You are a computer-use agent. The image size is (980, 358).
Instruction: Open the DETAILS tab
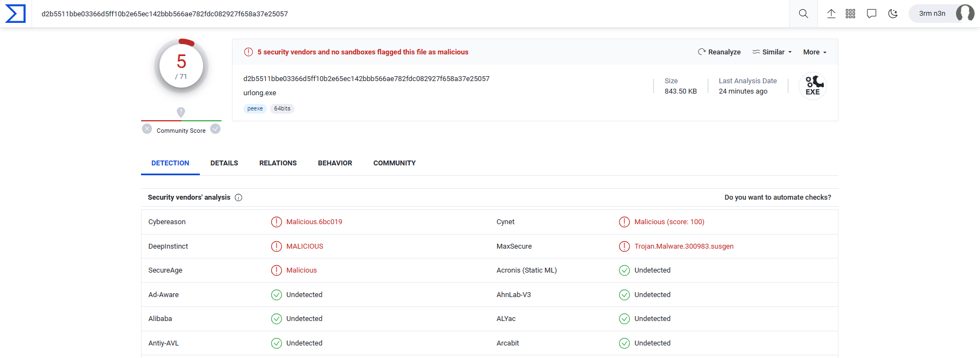click(224, 163)
